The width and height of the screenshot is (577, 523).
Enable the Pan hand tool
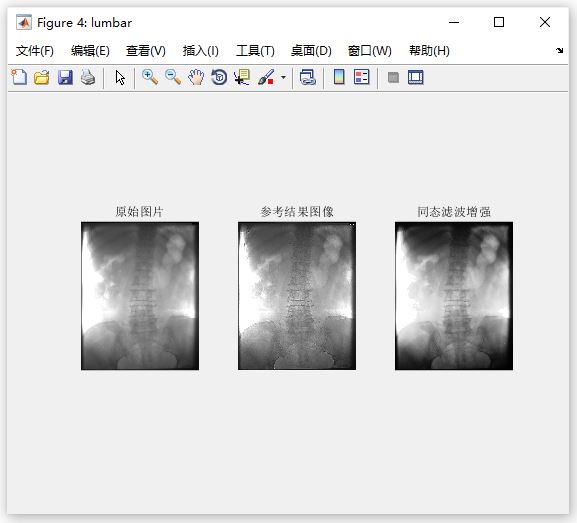(196, 77)
